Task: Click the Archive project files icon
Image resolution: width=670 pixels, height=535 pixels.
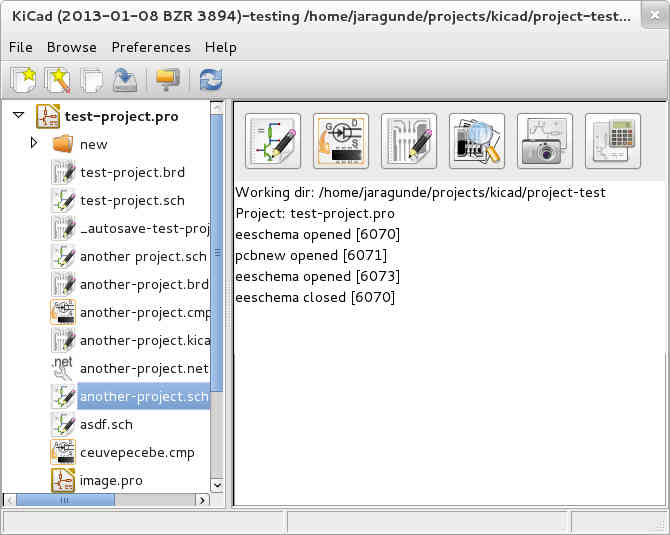Action: [x=168, y=80]
